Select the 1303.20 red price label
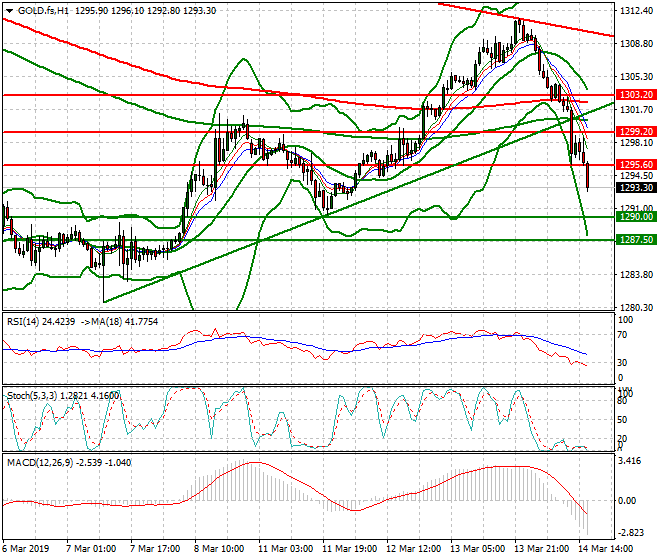660x560 pixels. point(636,95)
